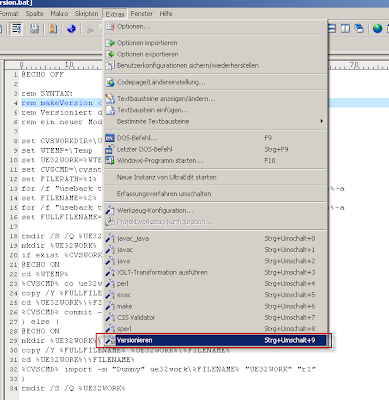Screen dimensions: 389x400
Task: Select Optionen importieren
Action: pos(216,43)
